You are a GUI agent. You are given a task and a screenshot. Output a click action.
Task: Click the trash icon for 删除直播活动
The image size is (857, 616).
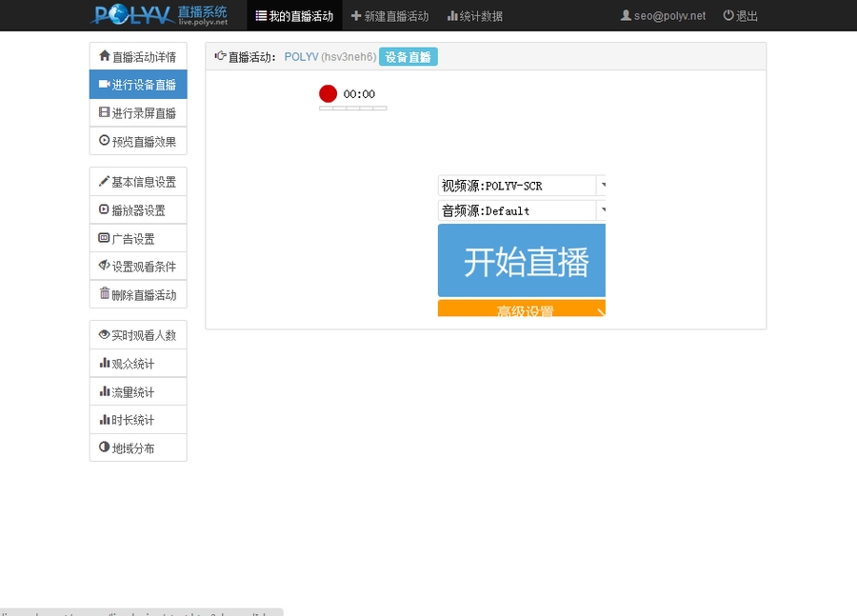click(x=105, y=294)
